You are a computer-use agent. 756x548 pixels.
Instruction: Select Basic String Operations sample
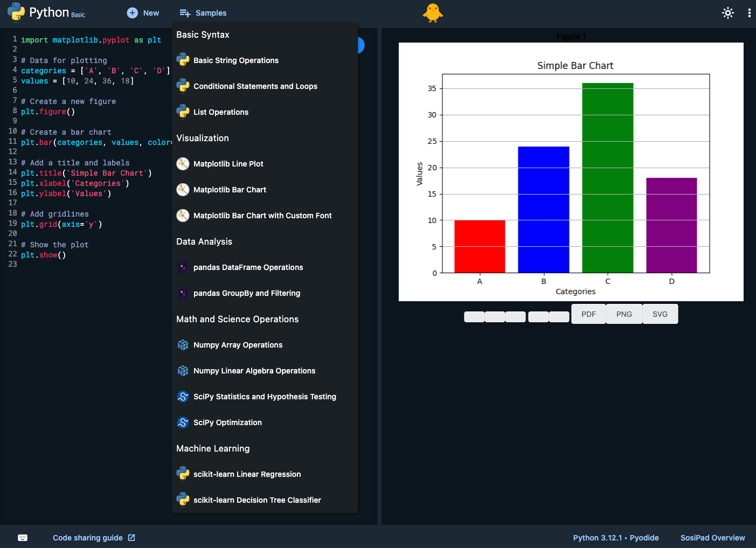click(236, 60)
